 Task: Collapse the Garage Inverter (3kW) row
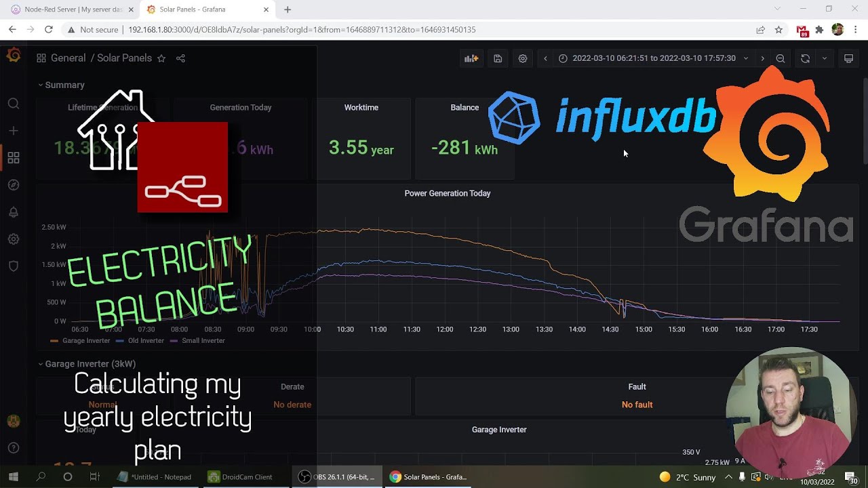(x=87, y=364)
